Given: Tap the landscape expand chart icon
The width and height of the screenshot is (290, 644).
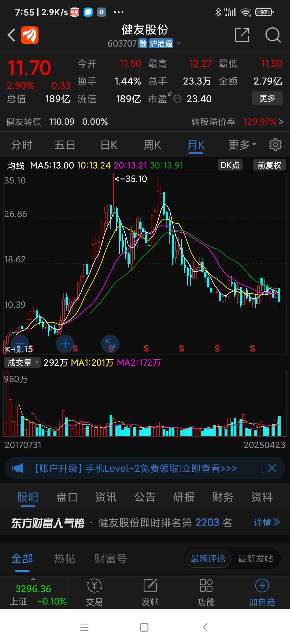Looking at the screenshot, I should tap(110, 344).
